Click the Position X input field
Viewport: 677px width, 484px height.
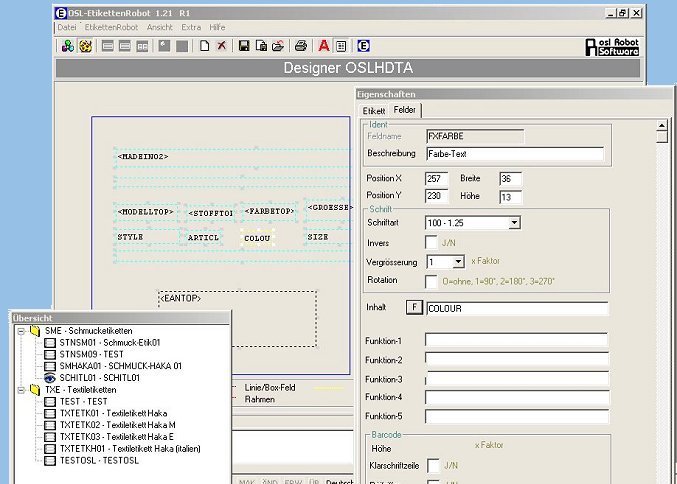(x=437, y=179)
